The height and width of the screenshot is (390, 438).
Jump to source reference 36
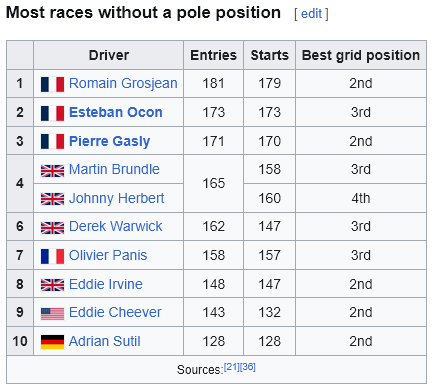[248, 367]
